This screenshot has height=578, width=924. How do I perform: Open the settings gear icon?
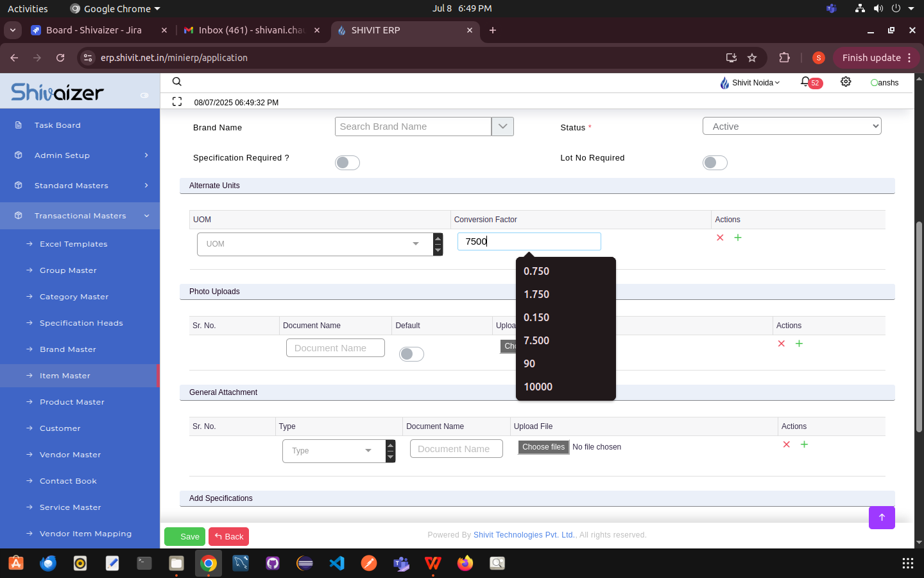(846, 82)
